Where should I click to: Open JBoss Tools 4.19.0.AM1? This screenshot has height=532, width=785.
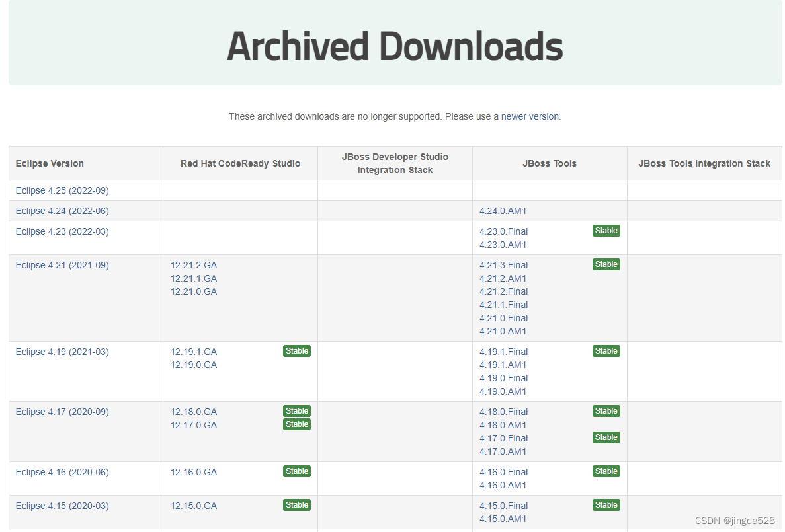tap(503, 391)
